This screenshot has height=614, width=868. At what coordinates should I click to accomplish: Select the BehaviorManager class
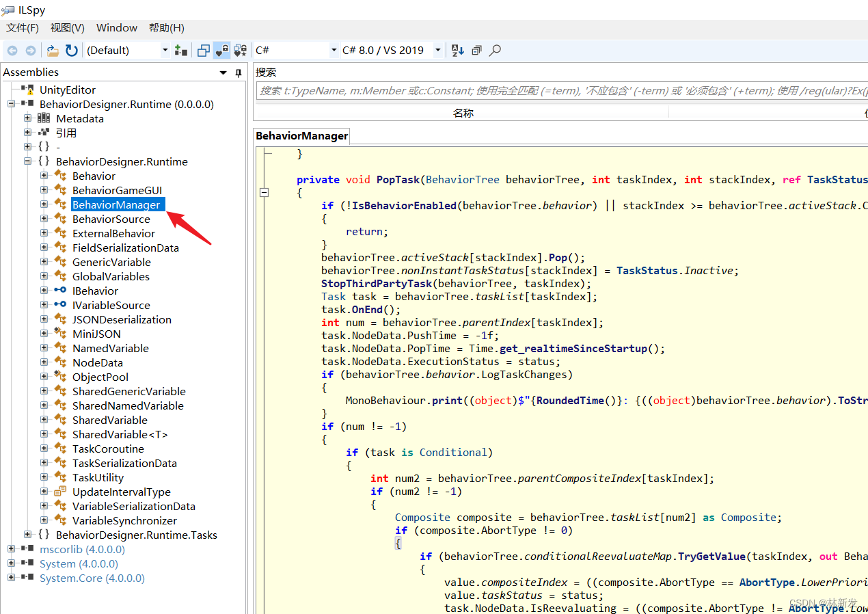click(116, 204)
